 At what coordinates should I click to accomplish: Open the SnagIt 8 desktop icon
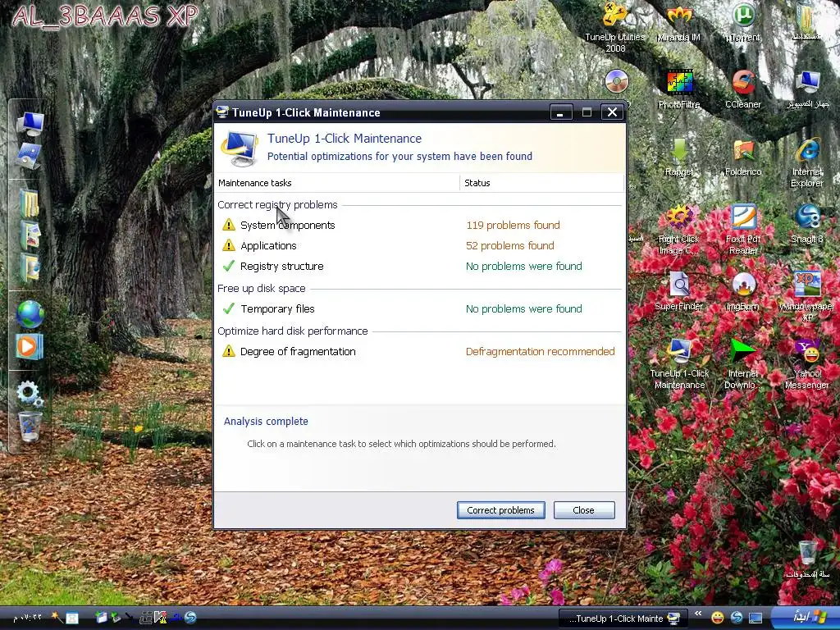tap(807, 225)
